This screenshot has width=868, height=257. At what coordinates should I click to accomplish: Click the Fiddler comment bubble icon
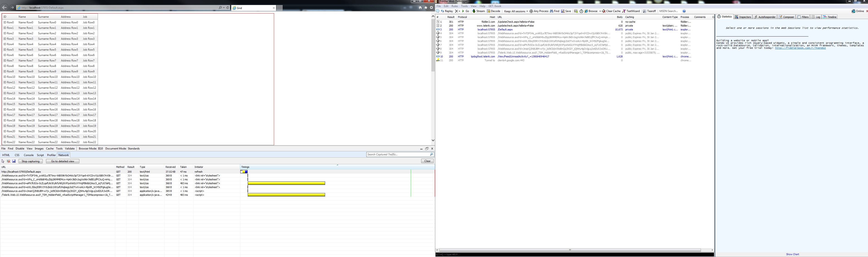pos(438,11)
